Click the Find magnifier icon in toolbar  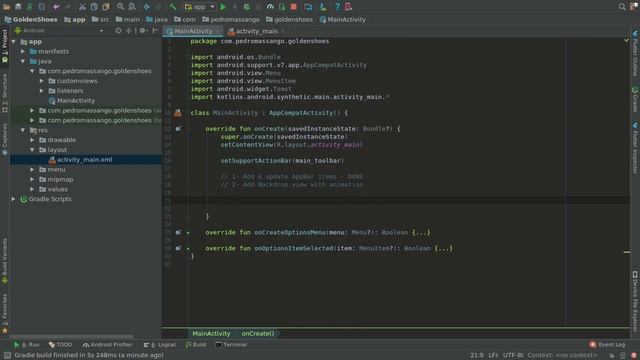pos(120,7)
